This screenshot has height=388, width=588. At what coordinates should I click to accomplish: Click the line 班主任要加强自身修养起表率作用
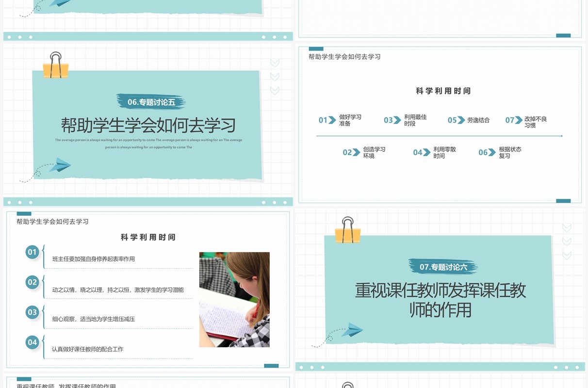94,259
